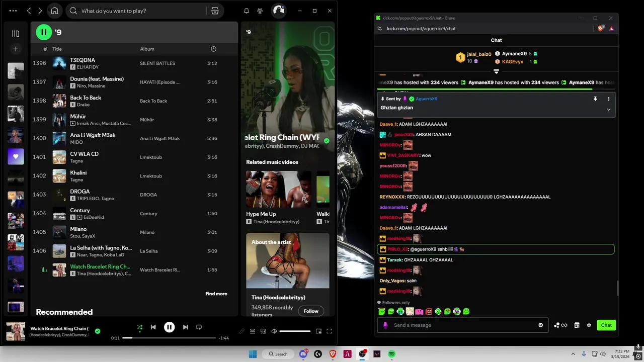Skip to the next track

[185, 327]
